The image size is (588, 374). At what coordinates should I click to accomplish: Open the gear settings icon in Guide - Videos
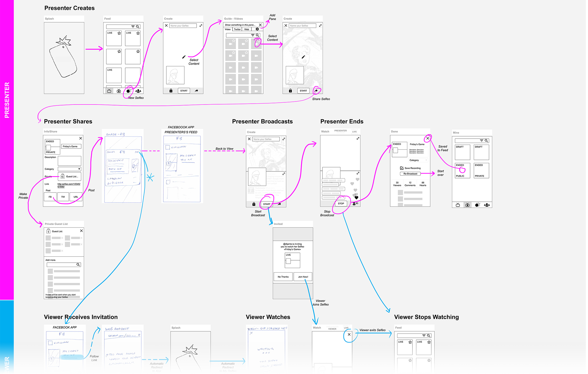tap(257, 29)
